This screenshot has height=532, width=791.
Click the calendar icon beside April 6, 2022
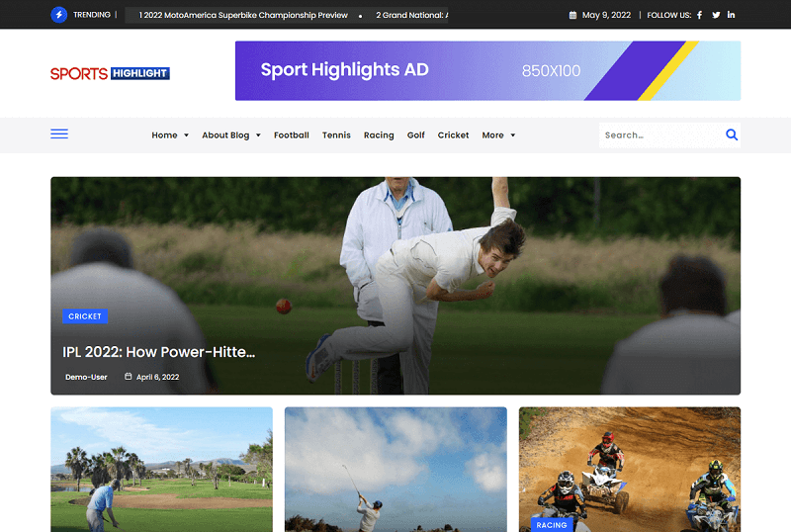click(129, 377)
